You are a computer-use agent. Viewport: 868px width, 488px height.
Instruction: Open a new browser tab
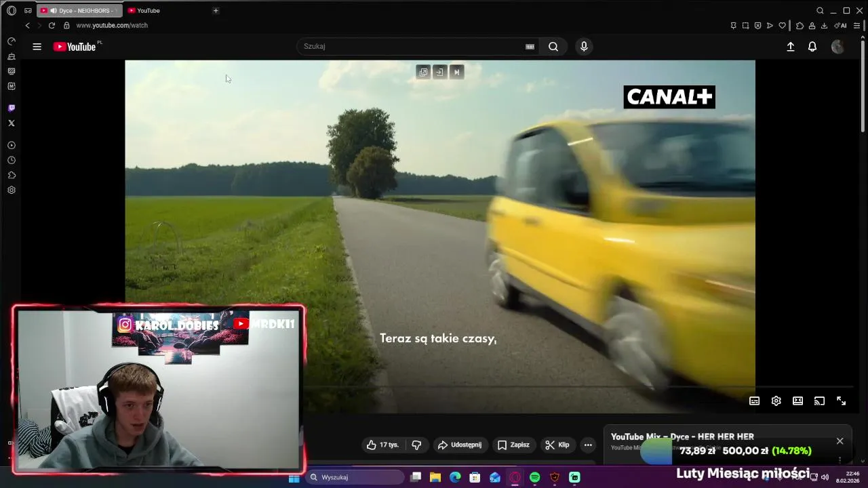pos(216,11)
